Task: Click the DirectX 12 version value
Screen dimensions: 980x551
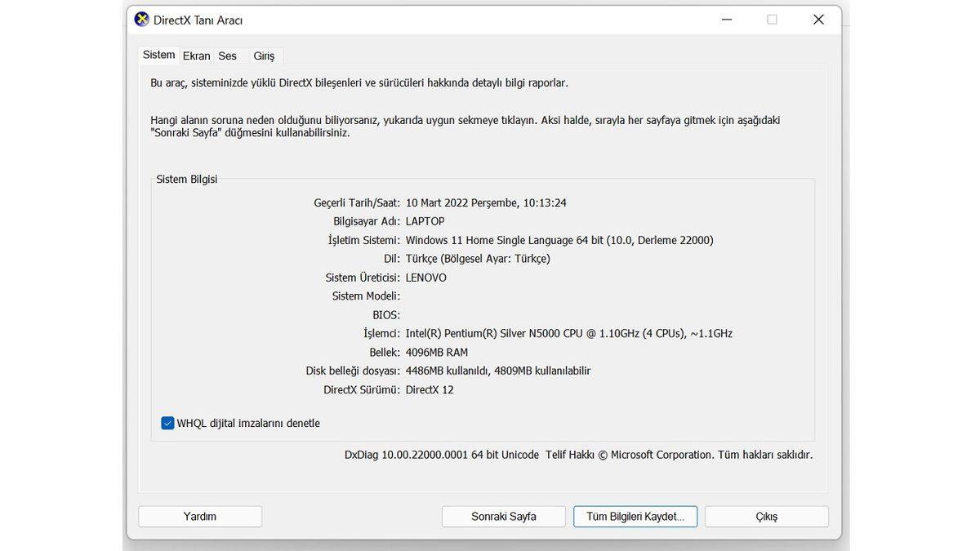Action: click(x=430, y=389)
